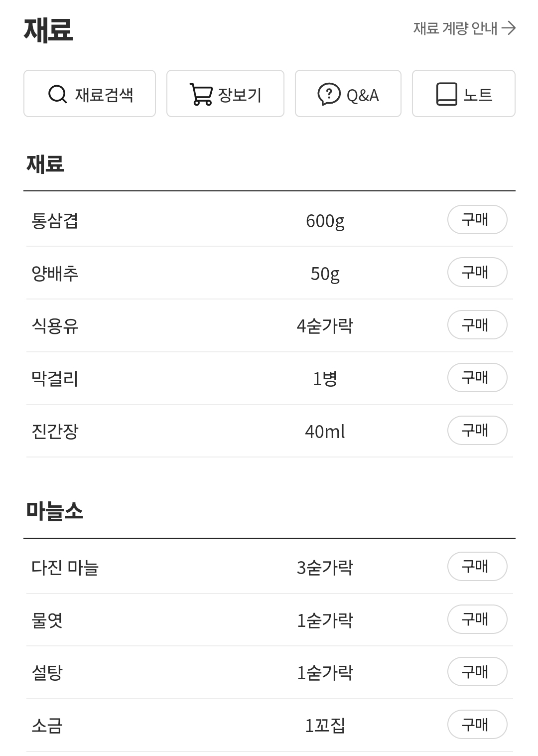Image resolution: width=538 pixels, height=756 pixels.
Task: Select the 통삼겹 ingredient name
Action: coord(55,220)
